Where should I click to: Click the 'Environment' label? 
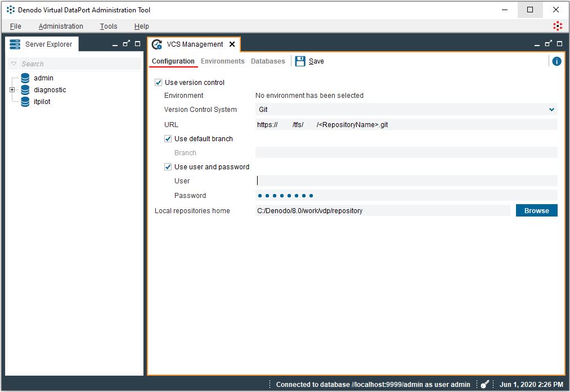pyautogui.click(x=183, y=95)
